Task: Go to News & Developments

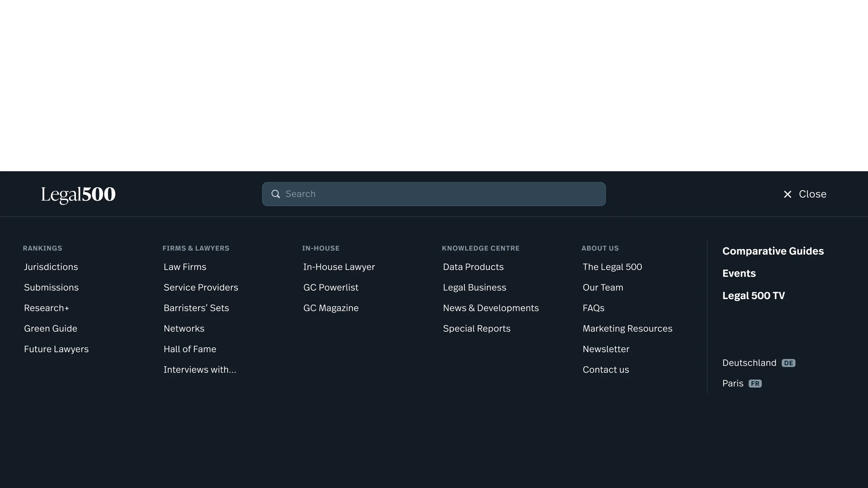Action: (491, 308)
